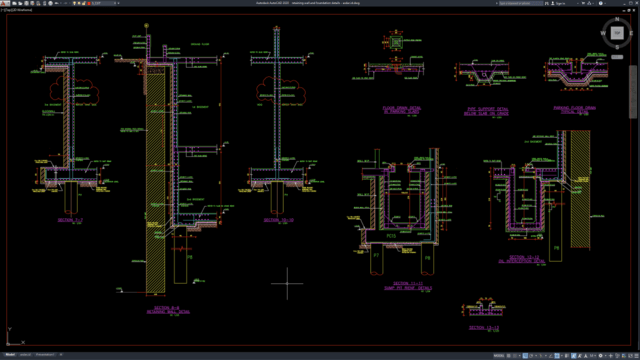This screenshot has height=360, width=640.
Task: Click the search binoculars icon
Action: [x=547, y=3]
